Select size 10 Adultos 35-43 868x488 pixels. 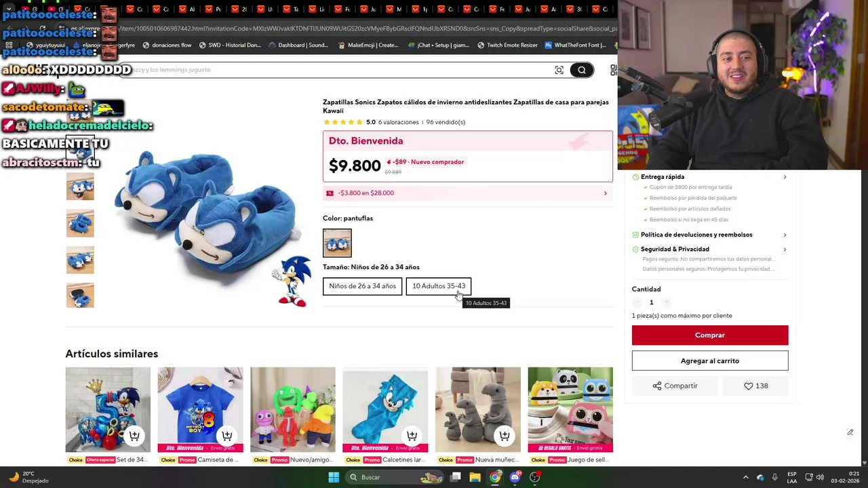439,286
